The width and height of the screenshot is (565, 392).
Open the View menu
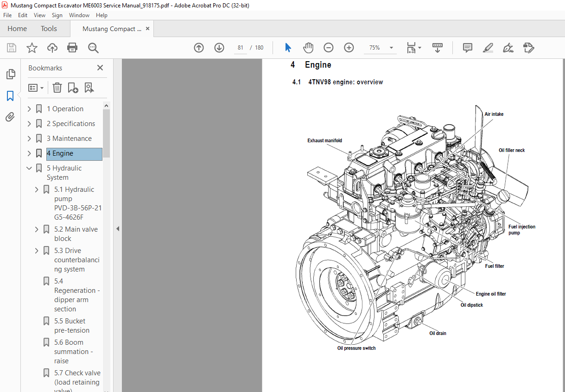tap(40, 15)
